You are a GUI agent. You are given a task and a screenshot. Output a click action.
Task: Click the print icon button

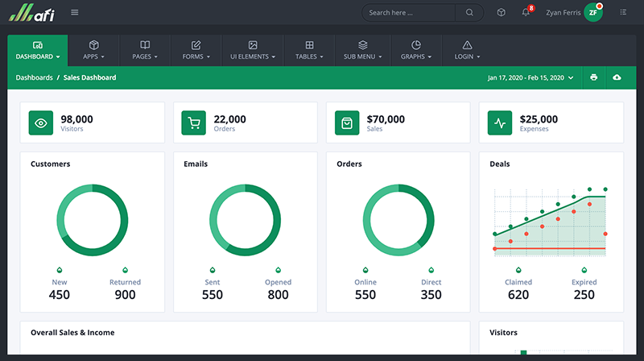[593, 77]
